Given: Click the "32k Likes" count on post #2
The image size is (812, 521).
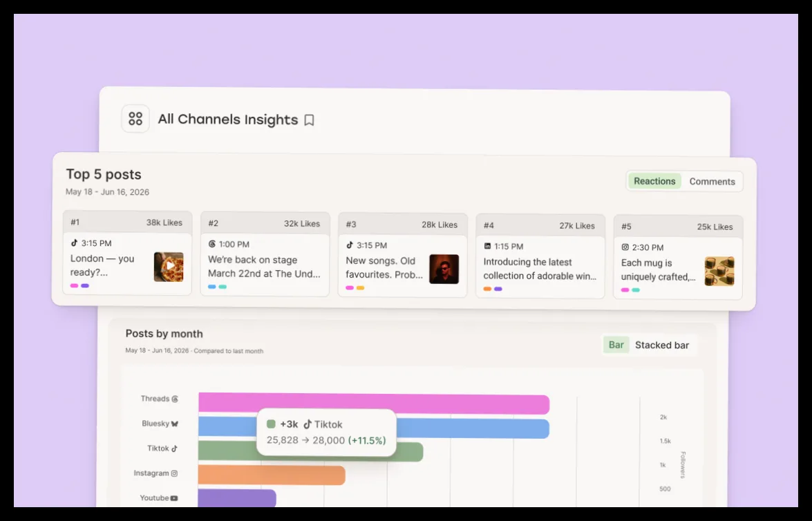Looking at the screenshot, I should point(302,224).
